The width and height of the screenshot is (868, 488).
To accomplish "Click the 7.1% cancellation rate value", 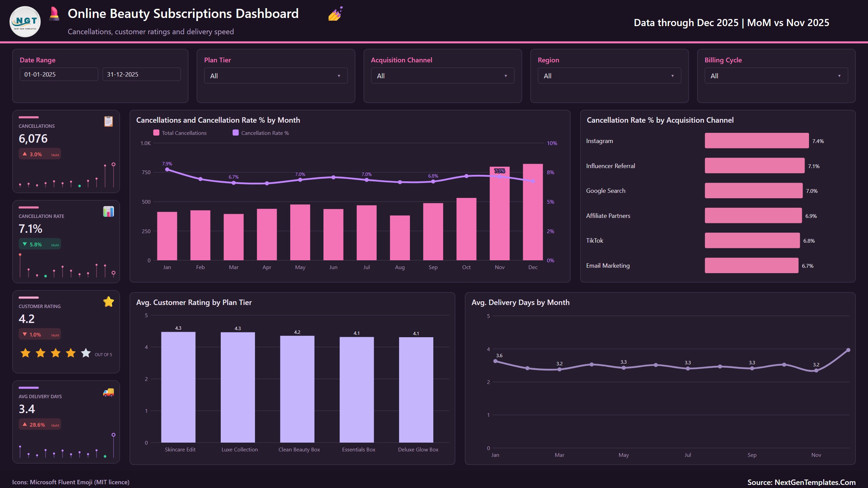I will (31, 229).
